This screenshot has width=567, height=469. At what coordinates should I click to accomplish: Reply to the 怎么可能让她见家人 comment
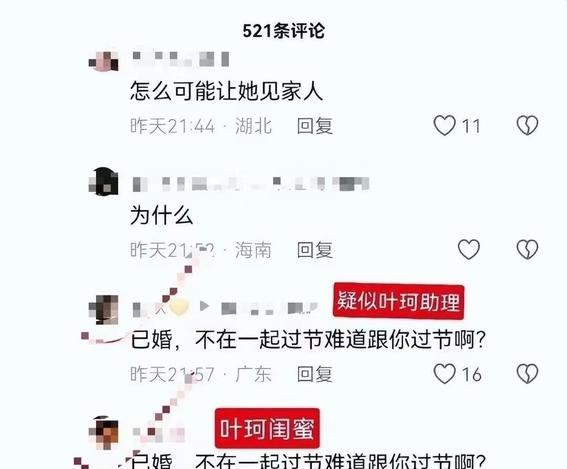(x=315, y=126)
